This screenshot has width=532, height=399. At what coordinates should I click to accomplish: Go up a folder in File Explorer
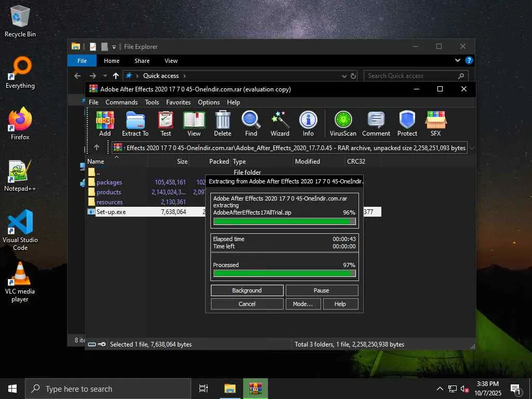(116, 76)
